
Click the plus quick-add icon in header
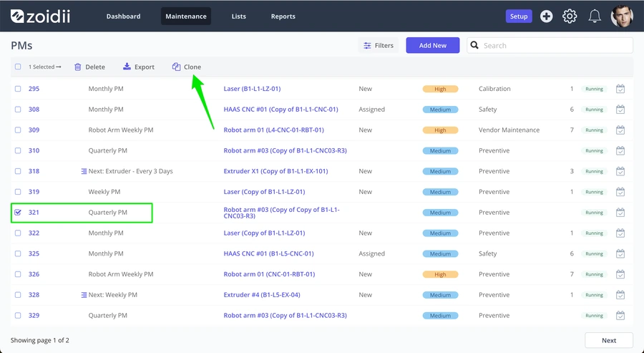click(546, 16)
